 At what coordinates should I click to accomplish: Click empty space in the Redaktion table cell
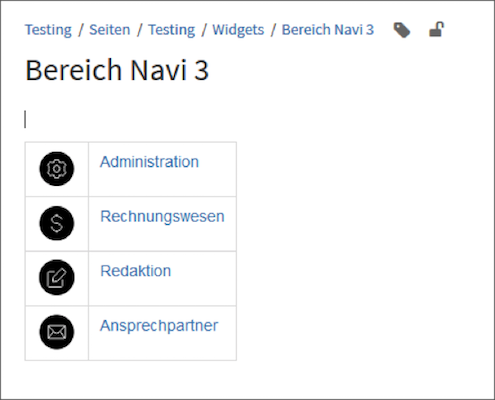tap(163, 292)
